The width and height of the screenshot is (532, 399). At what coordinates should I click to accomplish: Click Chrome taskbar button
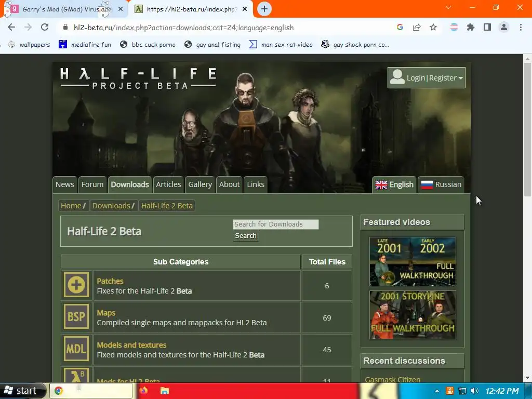coord(91,391)
